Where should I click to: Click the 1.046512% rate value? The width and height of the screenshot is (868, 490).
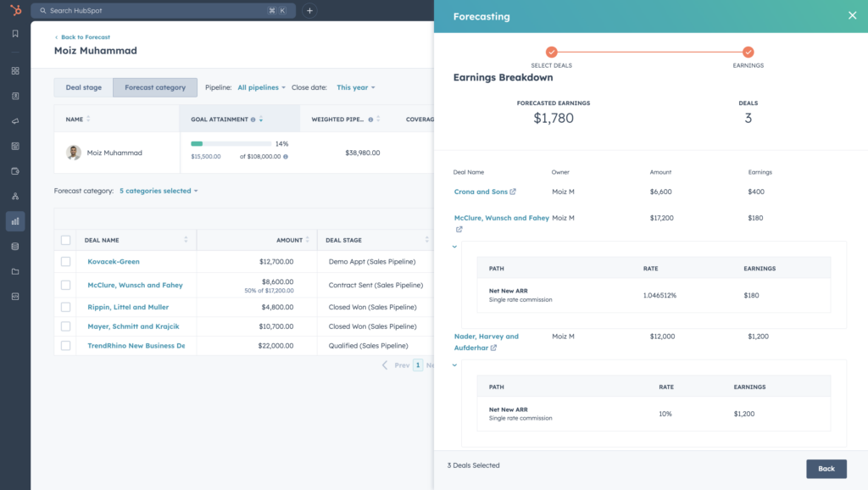coord(659,296)
